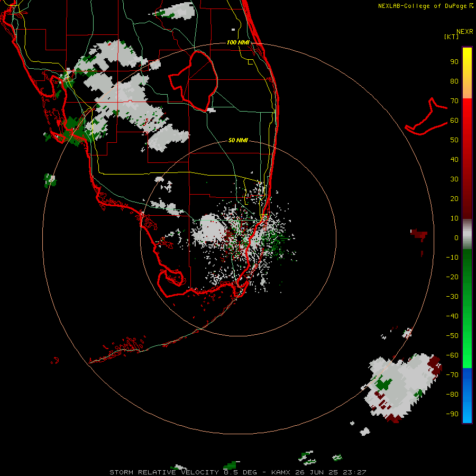Click the -60 value on velocity scale
This screenshot has width=476, height=476.
452,355
